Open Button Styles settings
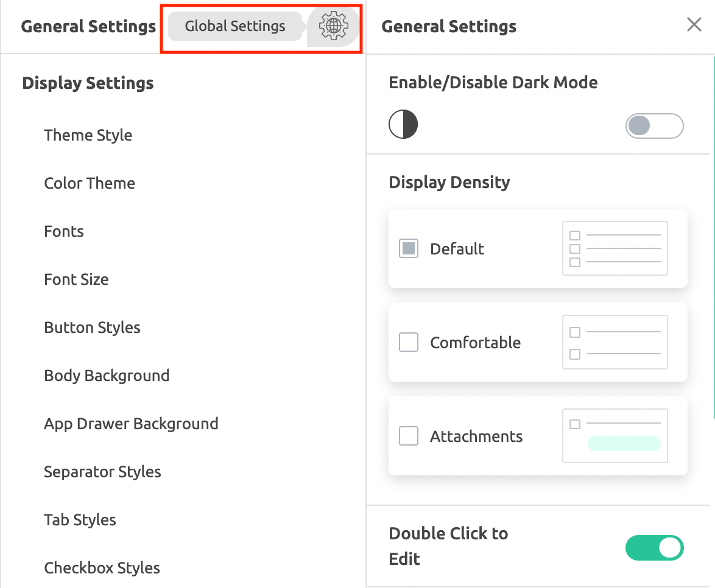 [92, 327]
